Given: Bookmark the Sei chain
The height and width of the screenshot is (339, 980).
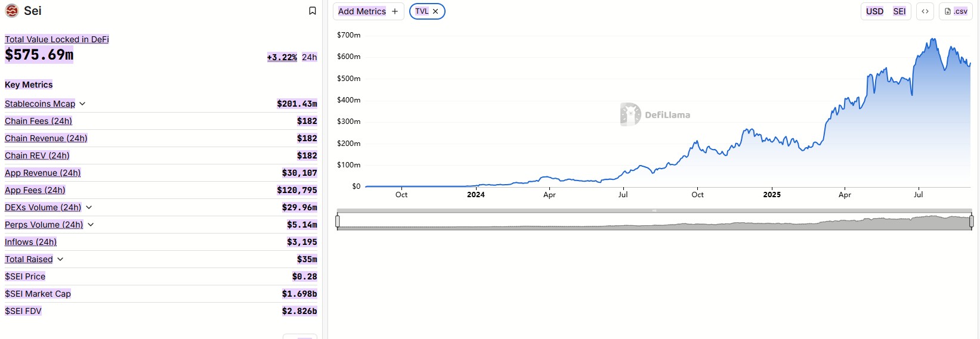Looking at the screenshot, I should point(312,11).
